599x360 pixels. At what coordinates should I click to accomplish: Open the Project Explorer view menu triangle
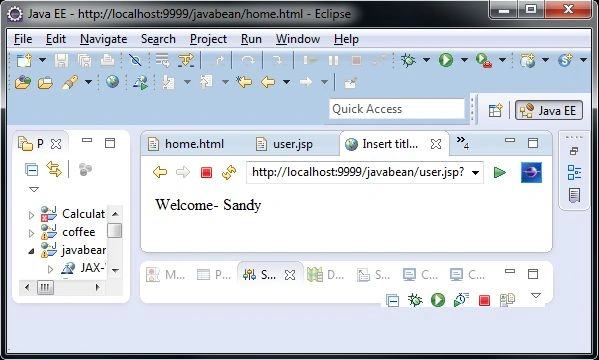pyautogui.click(x=34, y=189)
